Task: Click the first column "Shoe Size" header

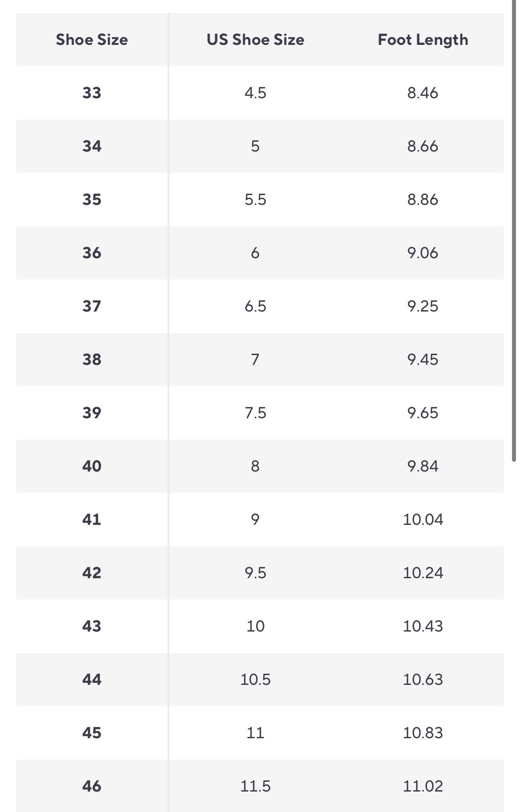Action: [92, 40]
